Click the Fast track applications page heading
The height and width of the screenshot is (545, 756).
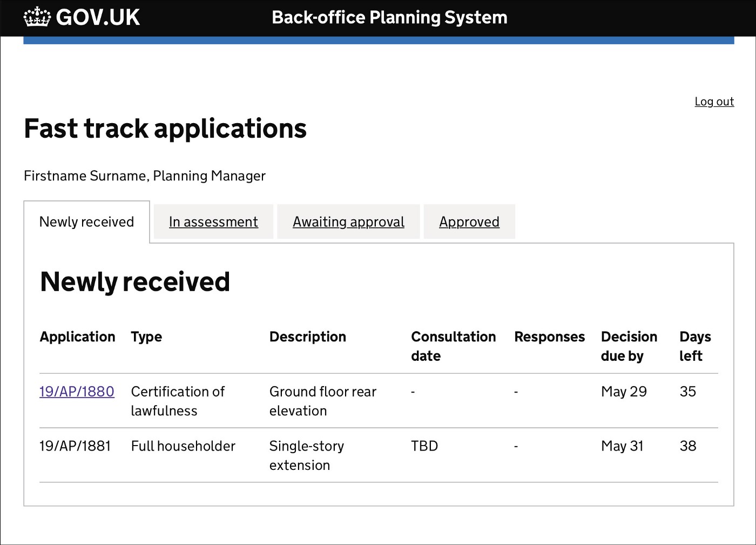tap(165, 129)
